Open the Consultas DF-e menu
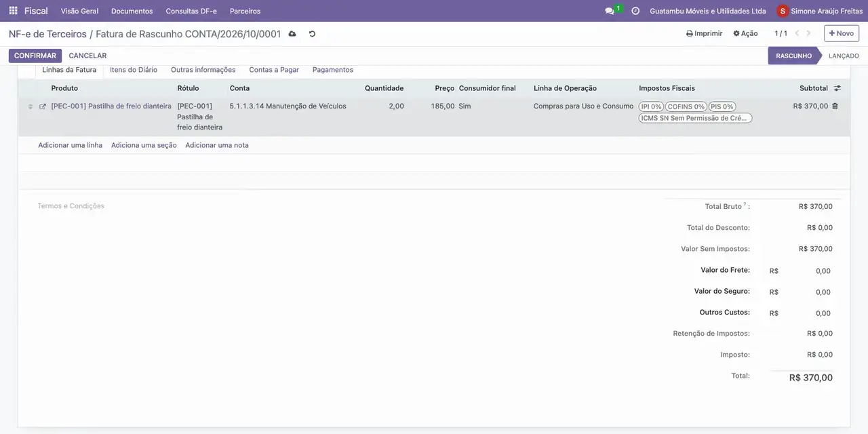 (191, 11)
